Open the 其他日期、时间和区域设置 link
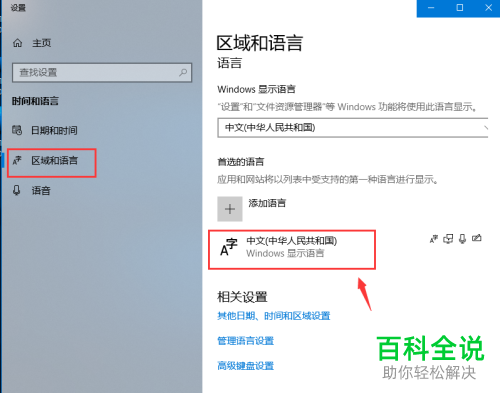 click(x=274, y=316)
